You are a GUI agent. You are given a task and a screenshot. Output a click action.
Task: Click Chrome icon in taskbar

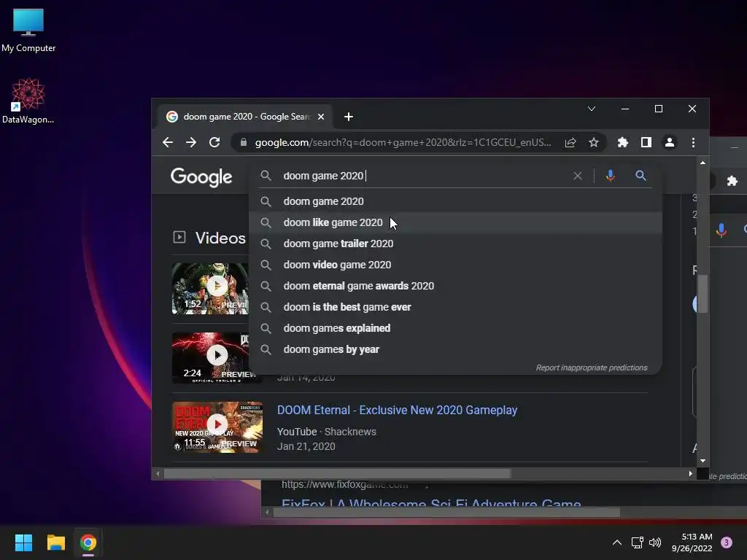click(88, 542)
